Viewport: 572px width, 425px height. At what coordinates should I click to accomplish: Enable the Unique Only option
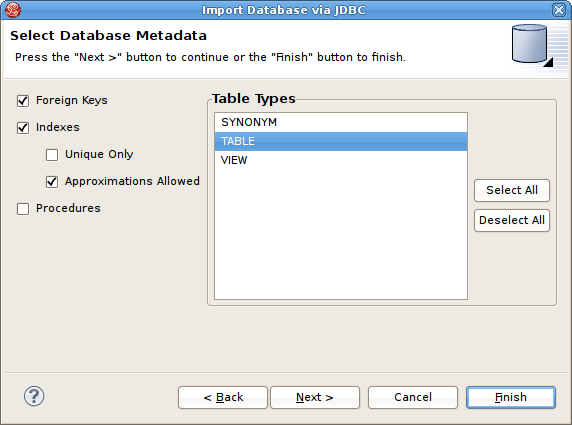52,155
